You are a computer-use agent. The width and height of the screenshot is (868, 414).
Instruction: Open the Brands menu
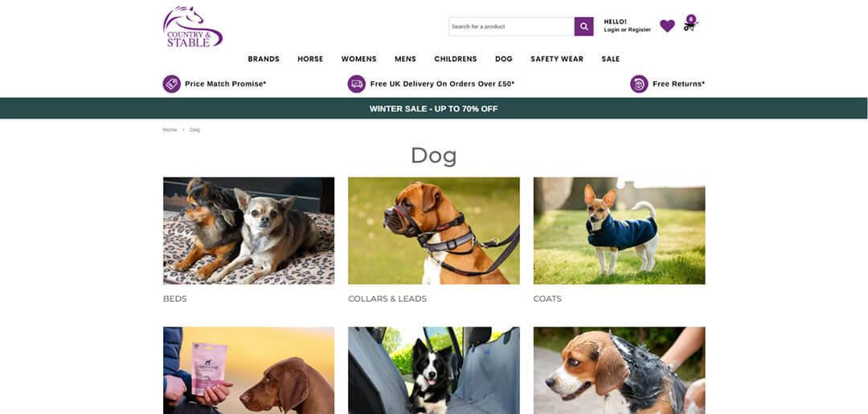(264, 59)
